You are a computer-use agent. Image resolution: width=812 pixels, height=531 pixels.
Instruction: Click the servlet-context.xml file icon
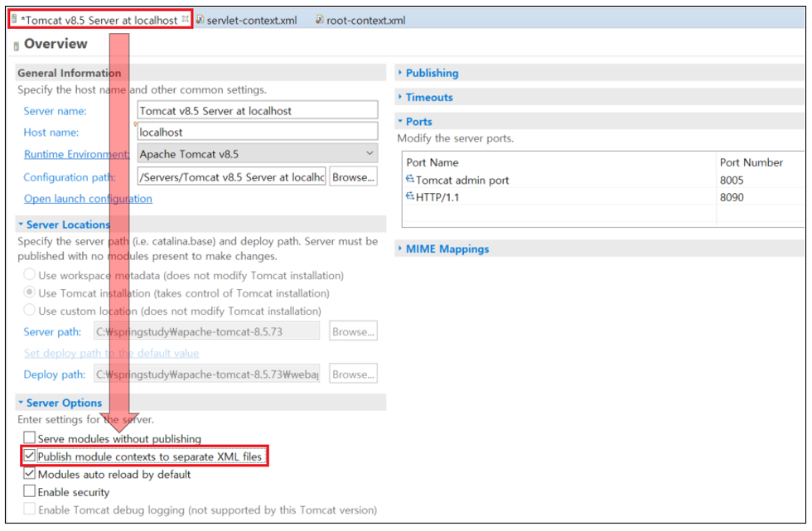[x=200, y=19]
